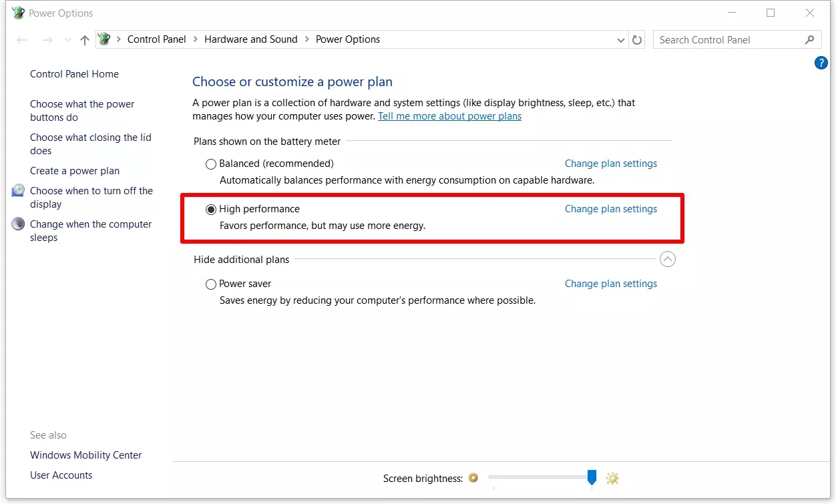Go to Hardware and Sound breadcrumb

[x=250, y=39]
